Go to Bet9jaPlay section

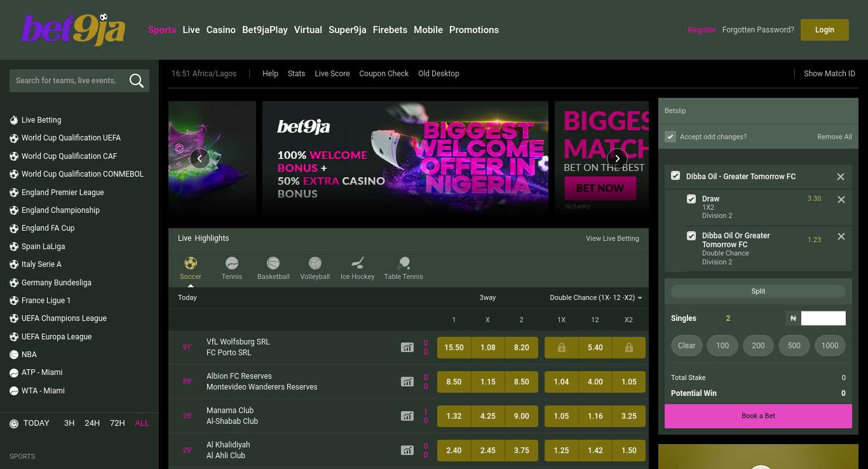[x=265, y=30]
